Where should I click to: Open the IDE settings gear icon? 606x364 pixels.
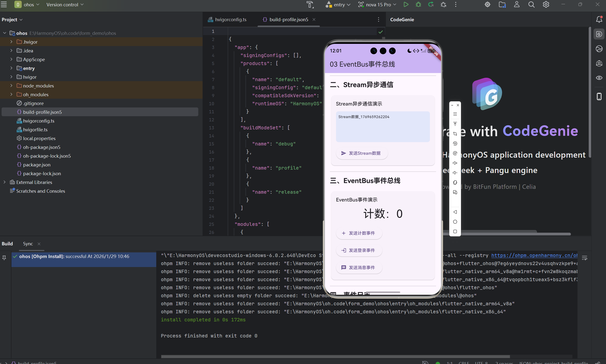tap(546, 5)
